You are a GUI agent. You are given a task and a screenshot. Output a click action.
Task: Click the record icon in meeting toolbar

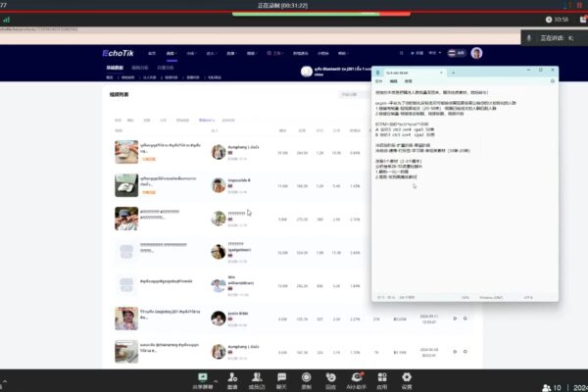coord(307,381)
